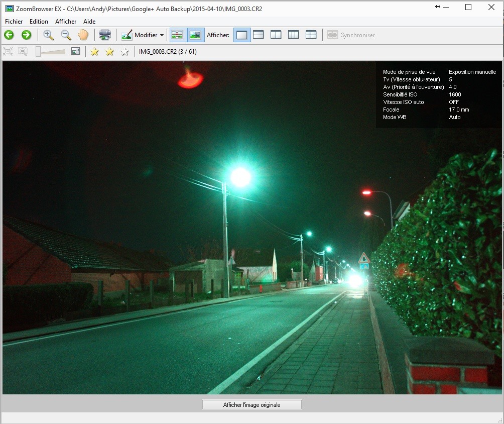The height and width of the screenshot is (424, 504).
Task: Click the Mode WB label
Action: coord(395,117)
